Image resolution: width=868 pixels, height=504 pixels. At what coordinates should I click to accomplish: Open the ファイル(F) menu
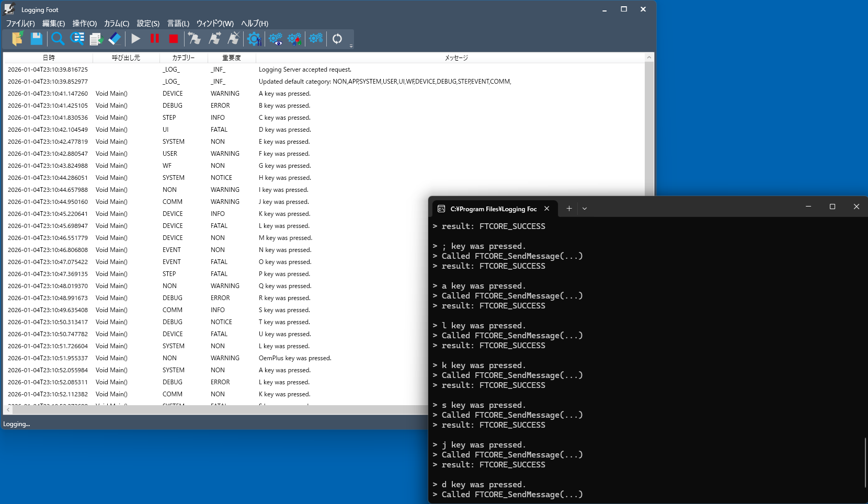click(x=20, y=24)
